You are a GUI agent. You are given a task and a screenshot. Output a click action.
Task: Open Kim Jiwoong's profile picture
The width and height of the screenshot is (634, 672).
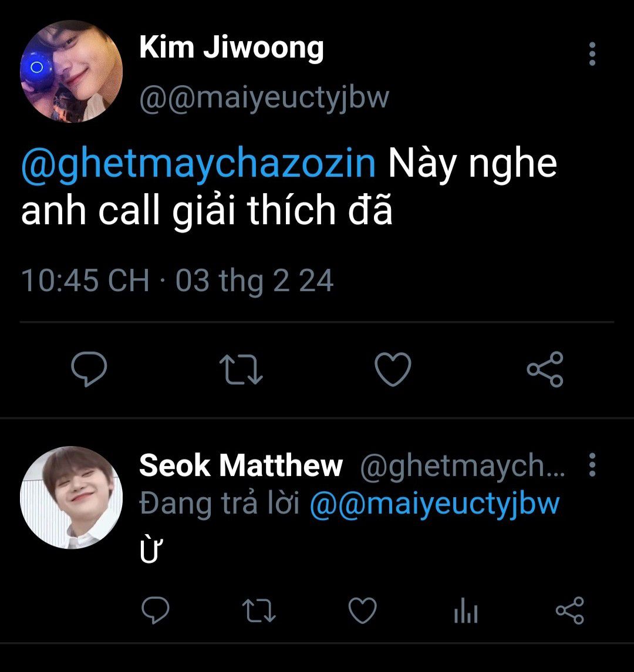pos(71,72)
